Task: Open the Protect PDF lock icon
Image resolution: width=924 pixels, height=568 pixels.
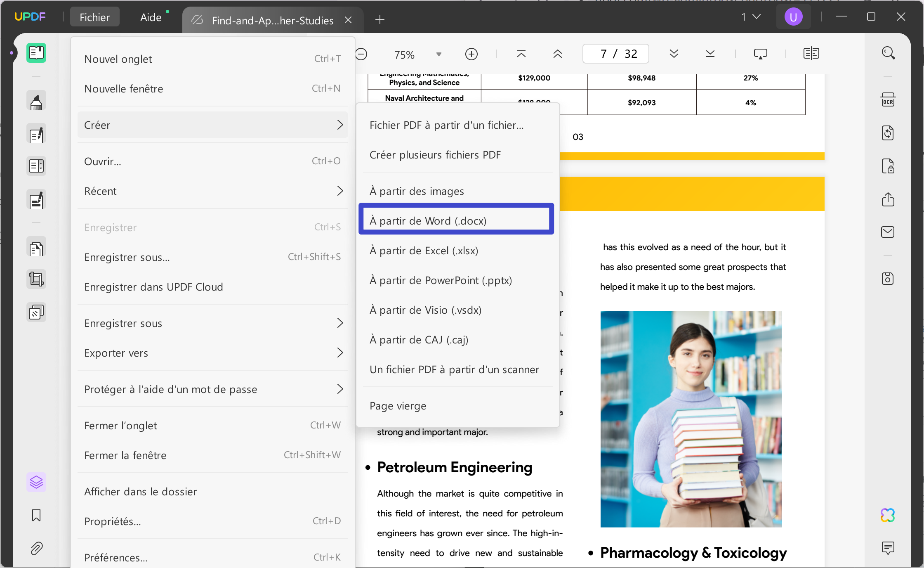Action: pos(888,166)
